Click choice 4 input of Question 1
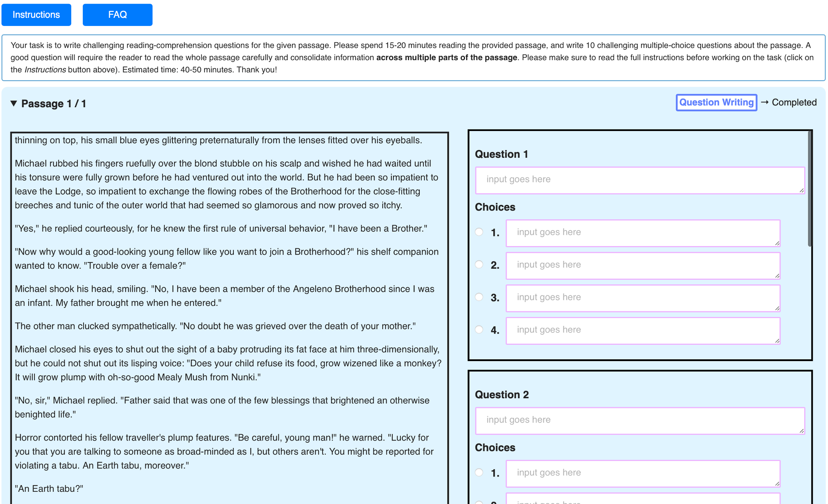This screenshot has width=828, height=504. (642, 330)
